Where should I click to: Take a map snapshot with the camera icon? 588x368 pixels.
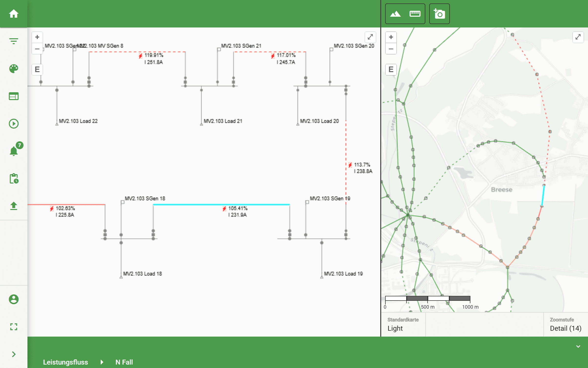tap(439, 14)
